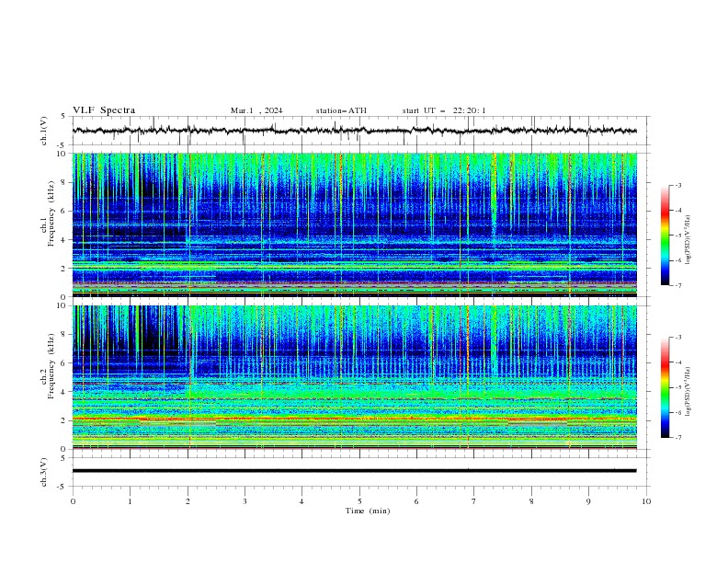Click the log(PSD) label beside upper color bar

coord(688,240)
